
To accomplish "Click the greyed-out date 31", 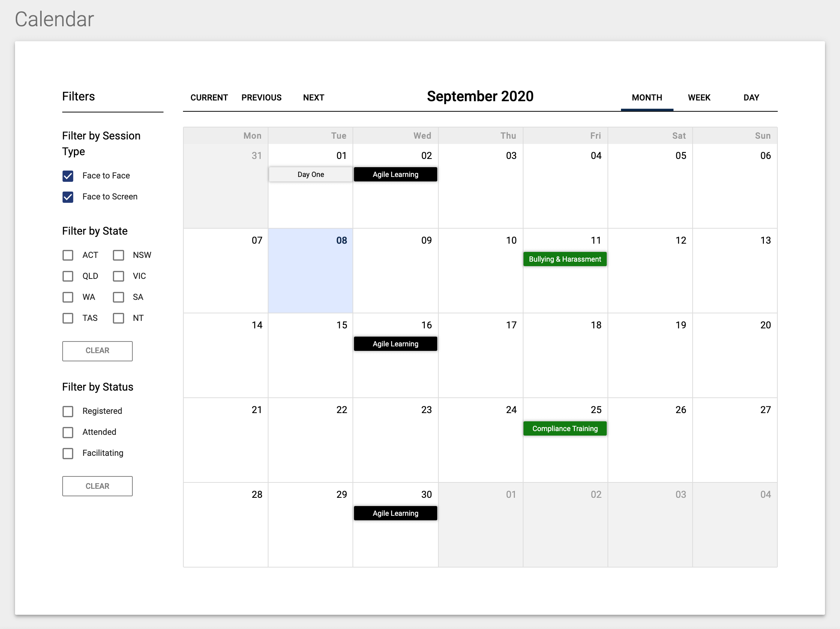I will (x=257, y=156).
